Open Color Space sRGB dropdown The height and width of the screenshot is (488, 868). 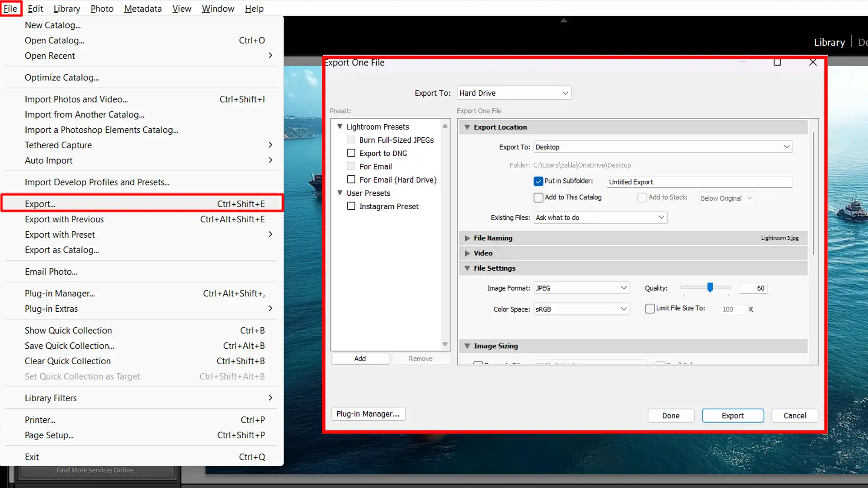click(x=581, y=309)
